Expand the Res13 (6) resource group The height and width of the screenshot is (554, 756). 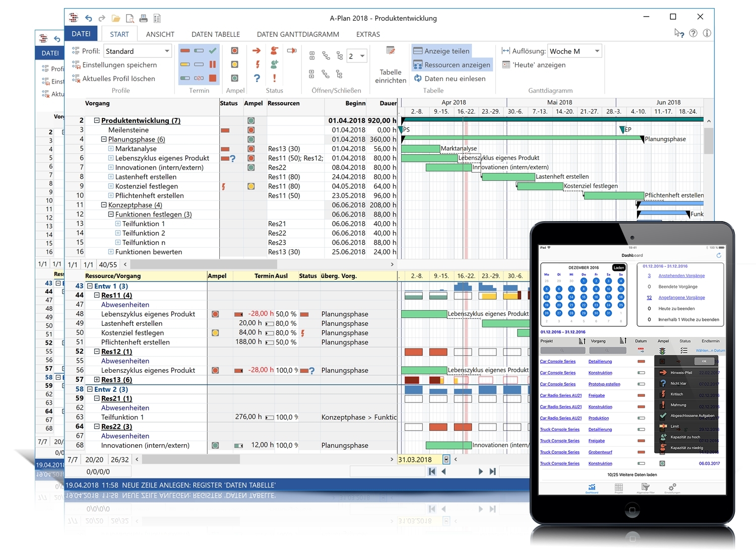click(x=97, y=380)
